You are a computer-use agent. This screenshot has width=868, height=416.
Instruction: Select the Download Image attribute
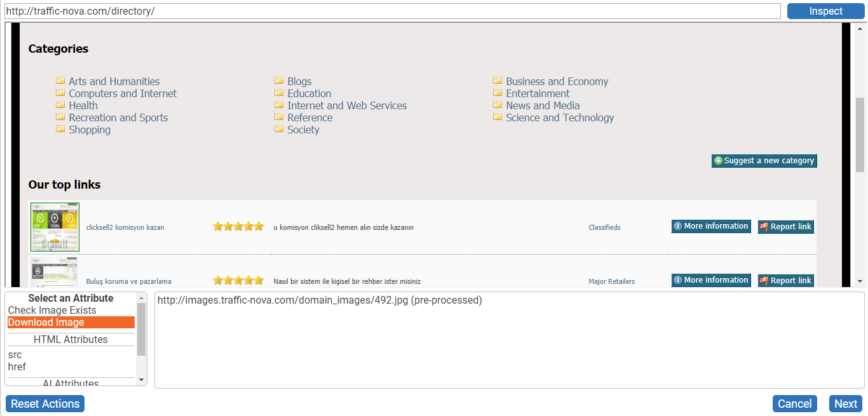click(x=46, y=323)
